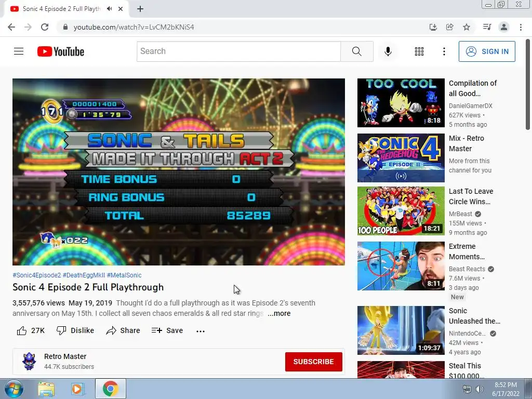Image resolution: width=532 pixels, height=399 pixels.
Task: Share the Sonic 4 video
Action: pos(123,330)
